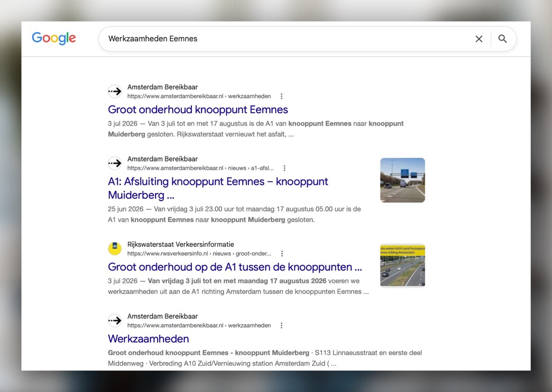Click the Google logo
The image size is (552, 392).
pos(54,38)
